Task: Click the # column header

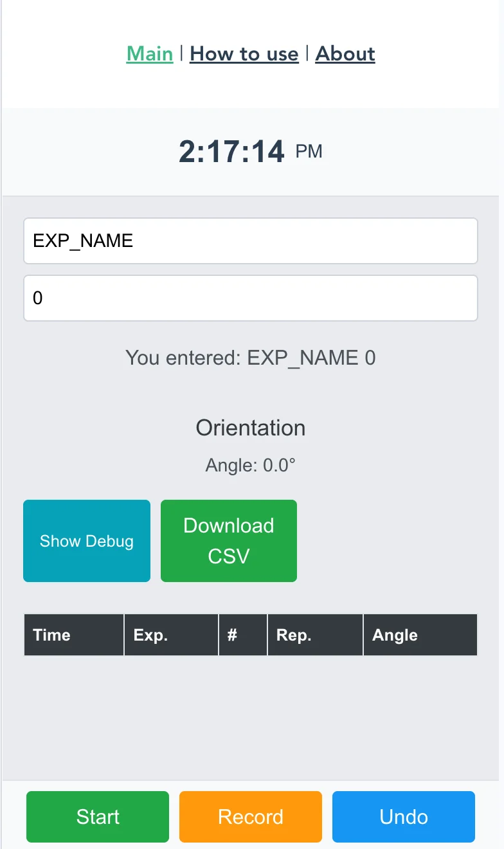Action: (243, 635)
